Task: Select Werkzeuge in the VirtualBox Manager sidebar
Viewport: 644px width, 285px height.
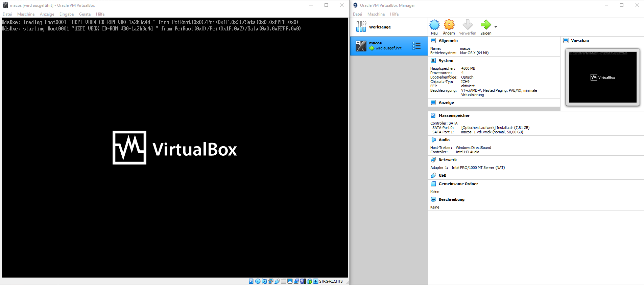Action: click(389, 27)
